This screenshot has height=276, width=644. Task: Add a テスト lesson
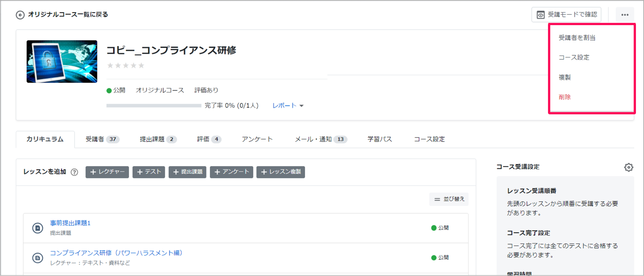pyautogui.click(x=149, y=172)
